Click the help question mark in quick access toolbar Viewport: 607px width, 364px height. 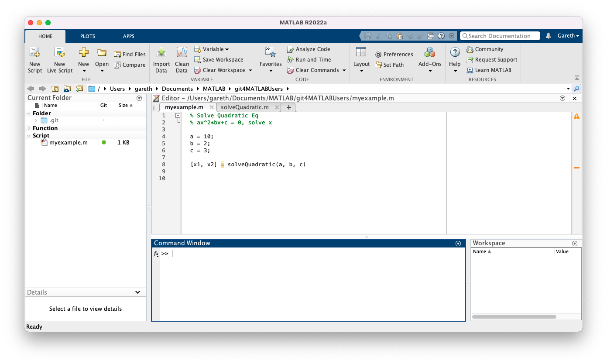point(441,36)
